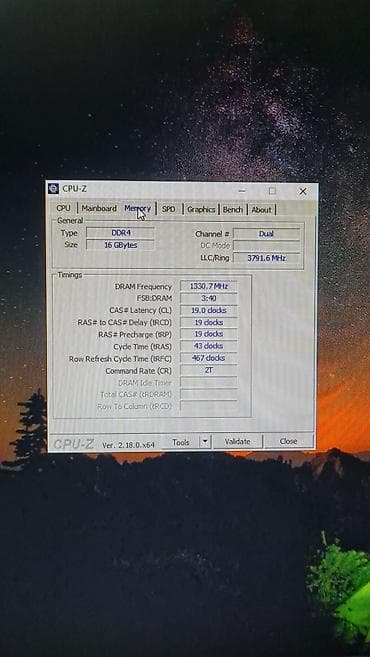The width and height of the screenshot is (370, 657).
Task: Click the CAS# Latency value 19.0 clocks
Action: tap(209, 310)
